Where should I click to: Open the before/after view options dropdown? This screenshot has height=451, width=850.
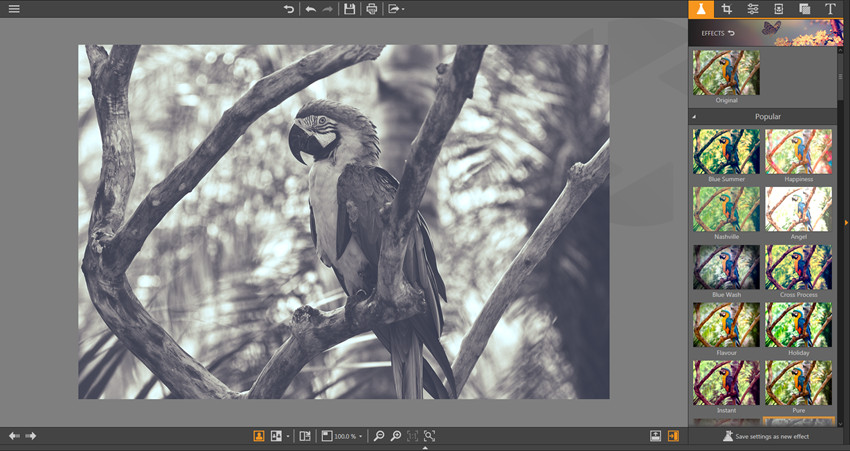[287, 436]
